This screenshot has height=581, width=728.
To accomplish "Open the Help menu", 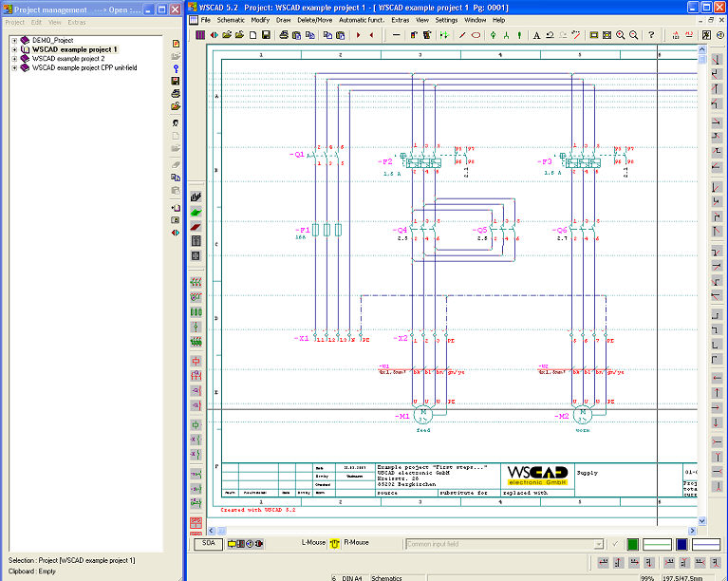I will point(498,20).
